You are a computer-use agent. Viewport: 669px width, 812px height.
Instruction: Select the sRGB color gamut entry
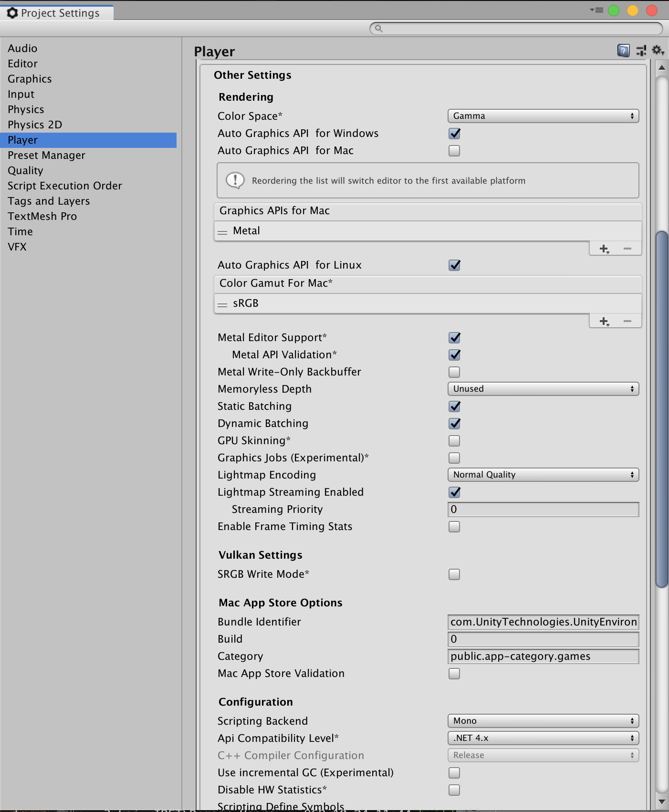click(x=428, y=303)
